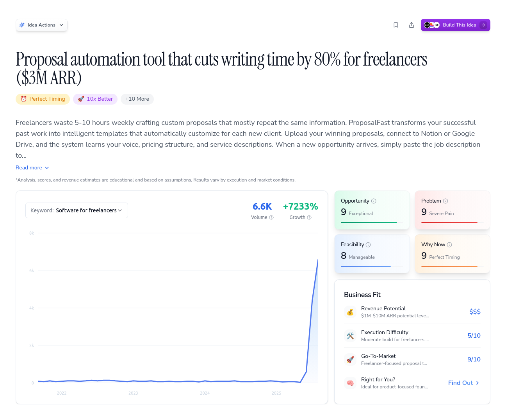Select the 10x Better tag
Viewport: 506px width, 420px height.
[x=95, y=99]
